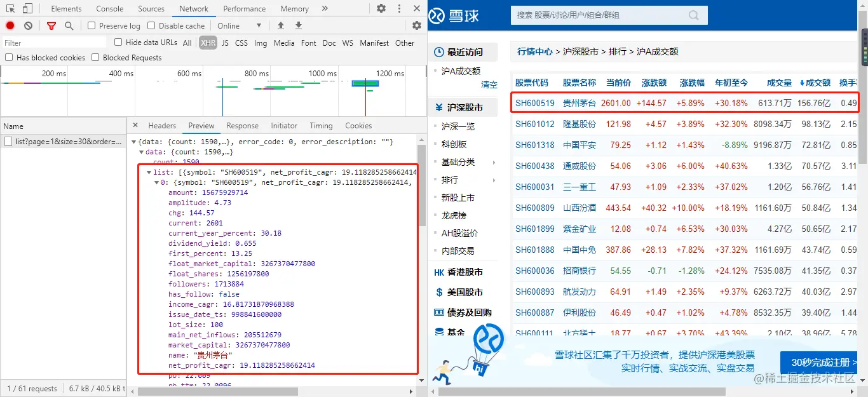Clear the network log icon

pyautogui.click(x=29, y=25)
